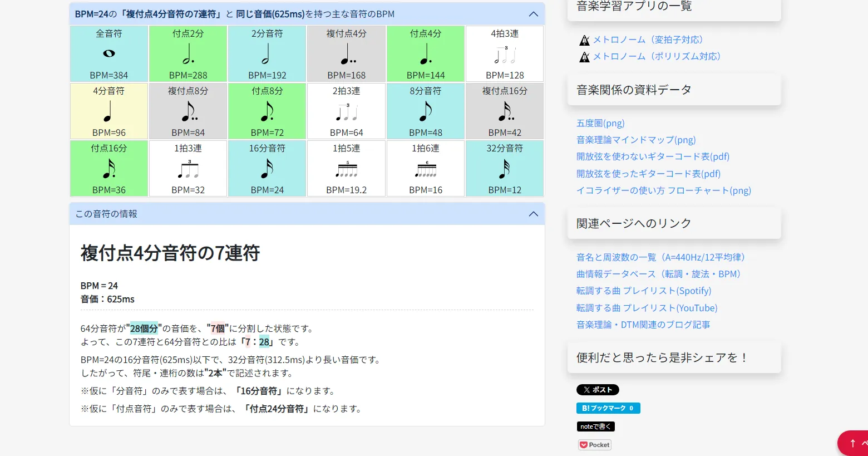Viewport: 868px width, 456px height.
Task: Select the 16分音符 sixteenth note icon
Action: pos(267,169)
